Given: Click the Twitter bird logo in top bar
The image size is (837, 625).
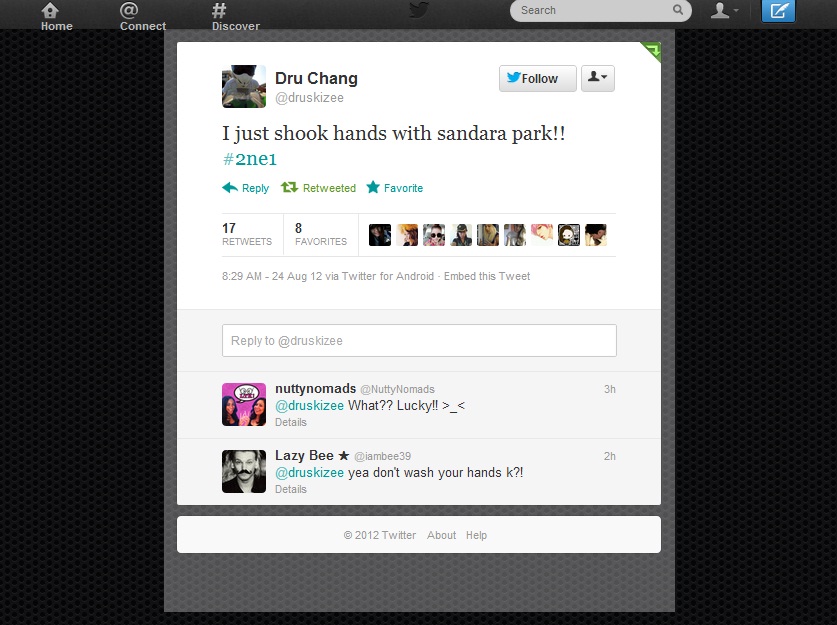Looking at the screenshot, I should pos(419,10).
